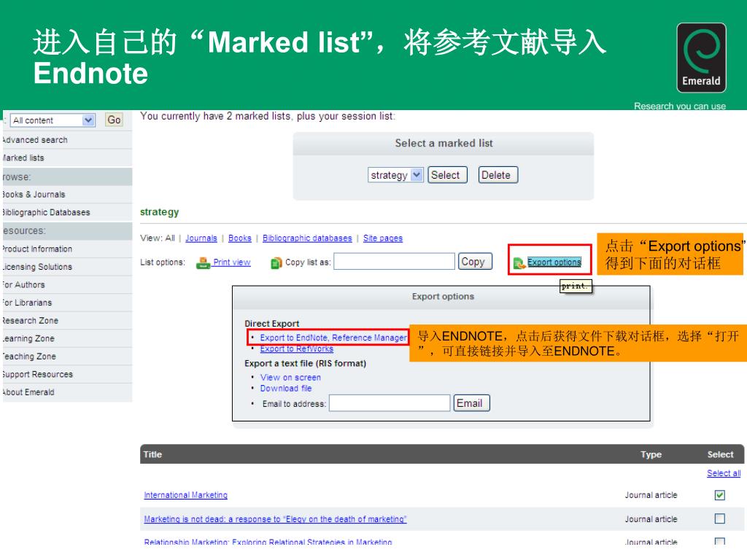The image size is (747, 560).
Task: Filter view by Bibliographic databases
Action: coord(307,238)
